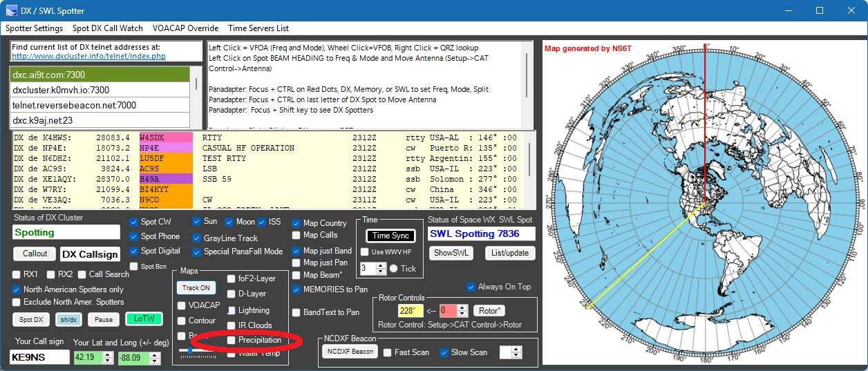Toggle the Slow Scan checkbox

(444, 352)
